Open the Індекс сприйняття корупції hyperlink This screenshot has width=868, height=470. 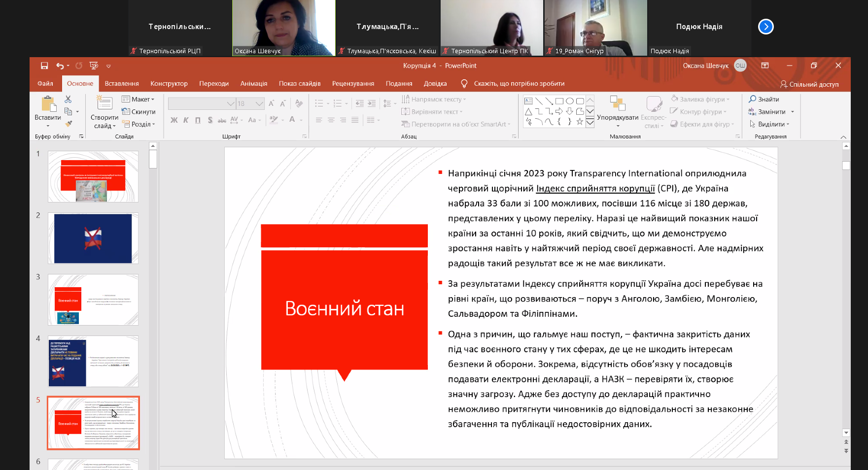point(595,188)
